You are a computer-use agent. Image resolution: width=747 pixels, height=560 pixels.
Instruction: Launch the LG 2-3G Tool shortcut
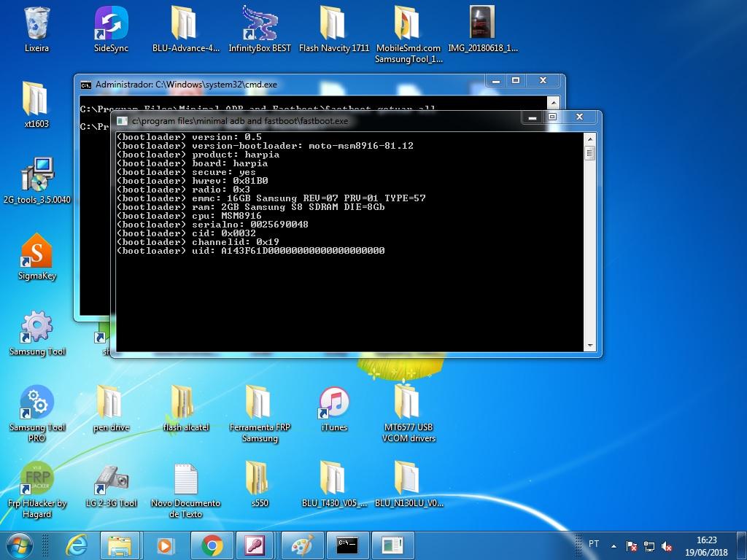click(111, 485)
